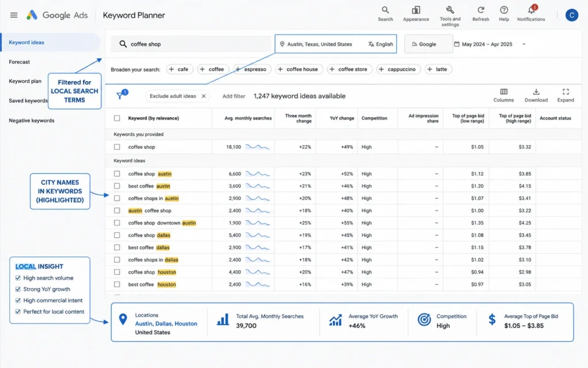
Task: Open Negative keywords page
Action: click(x=32, y=121)
